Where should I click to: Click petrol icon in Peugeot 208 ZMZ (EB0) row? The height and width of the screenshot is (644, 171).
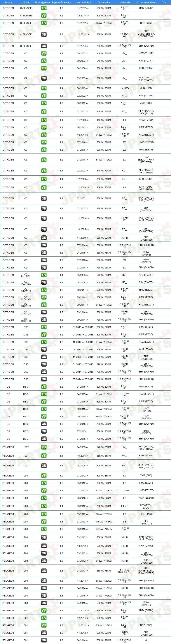pos(44,476)
